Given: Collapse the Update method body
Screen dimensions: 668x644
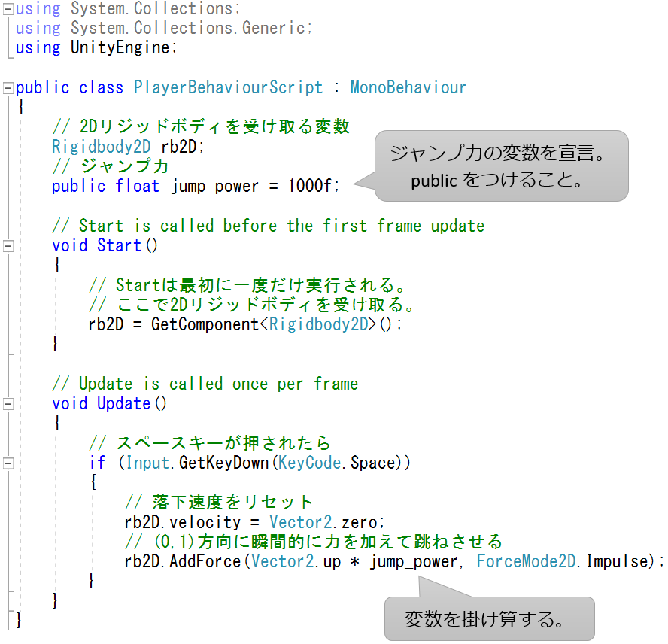Looking at the screenshot, I should click(x=8, y=403).
